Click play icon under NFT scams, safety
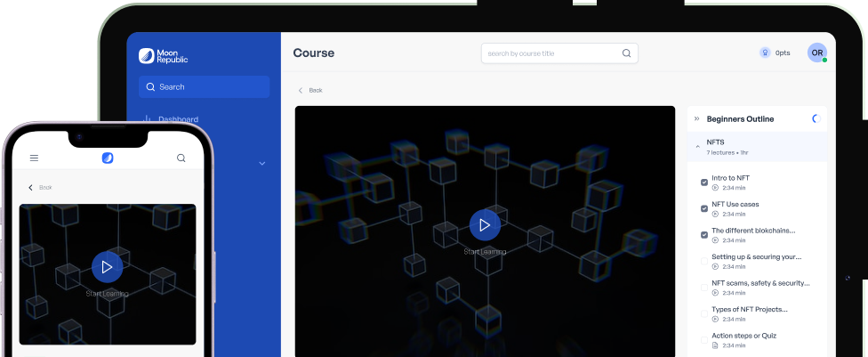 pos(715,293)
